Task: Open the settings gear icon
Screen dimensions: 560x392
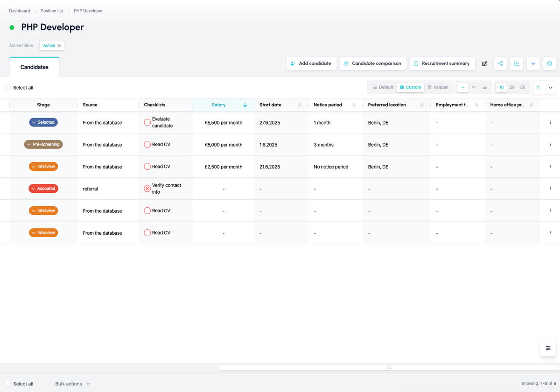Action: click(549, 63)
